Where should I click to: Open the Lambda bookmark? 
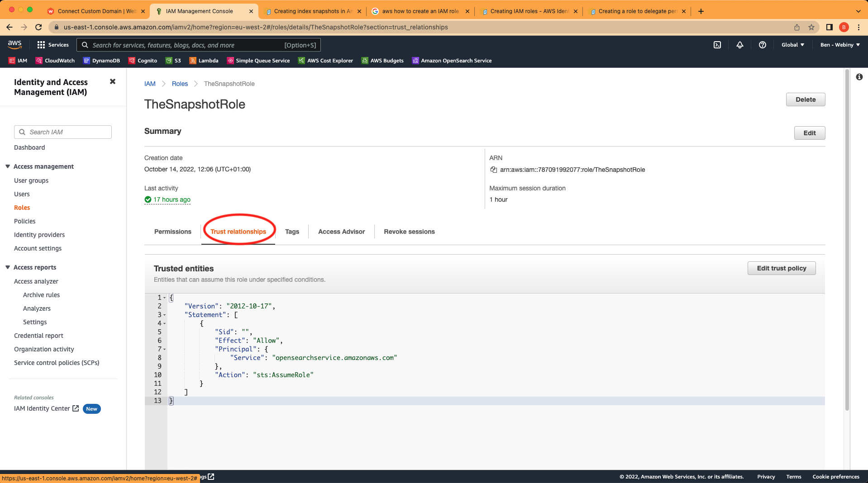[204, 60]
